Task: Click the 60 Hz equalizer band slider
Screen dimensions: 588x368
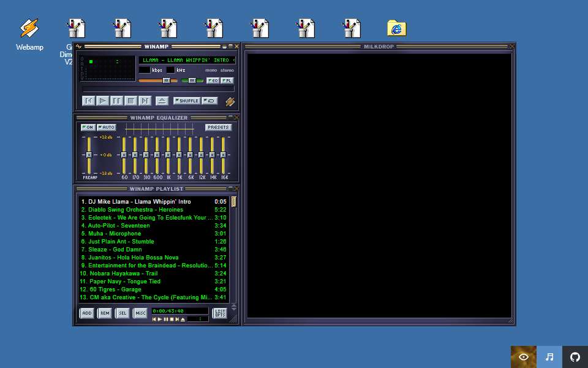Action: (x=124, y=155)
